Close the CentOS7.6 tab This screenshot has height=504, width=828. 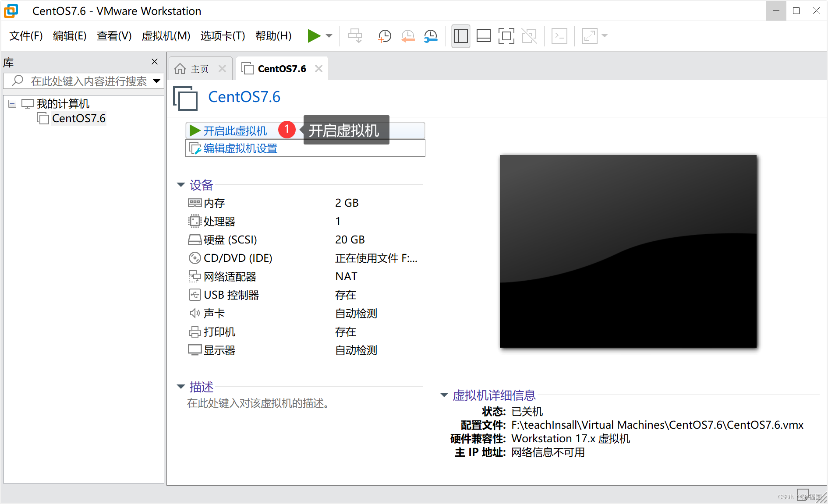[x=318, y=69]
